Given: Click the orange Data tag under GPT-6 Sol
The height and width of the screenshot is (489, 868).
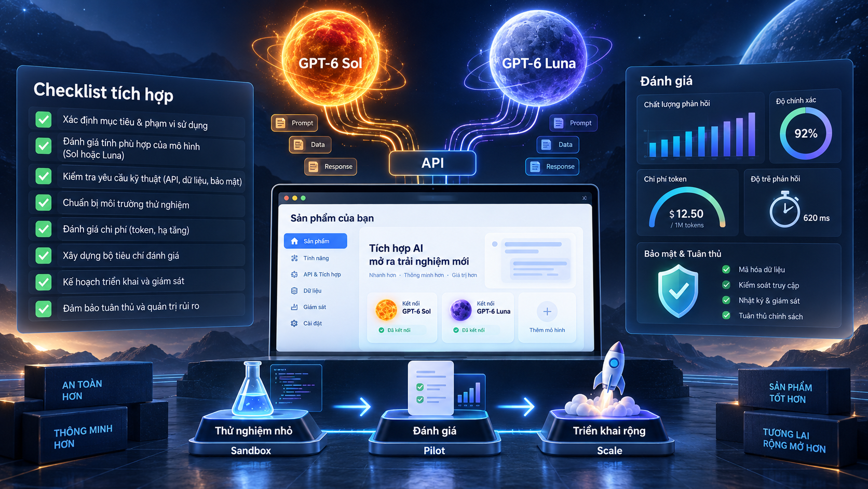Looking at the screenshot, I should pyautogui.click(x=310, y=144).
